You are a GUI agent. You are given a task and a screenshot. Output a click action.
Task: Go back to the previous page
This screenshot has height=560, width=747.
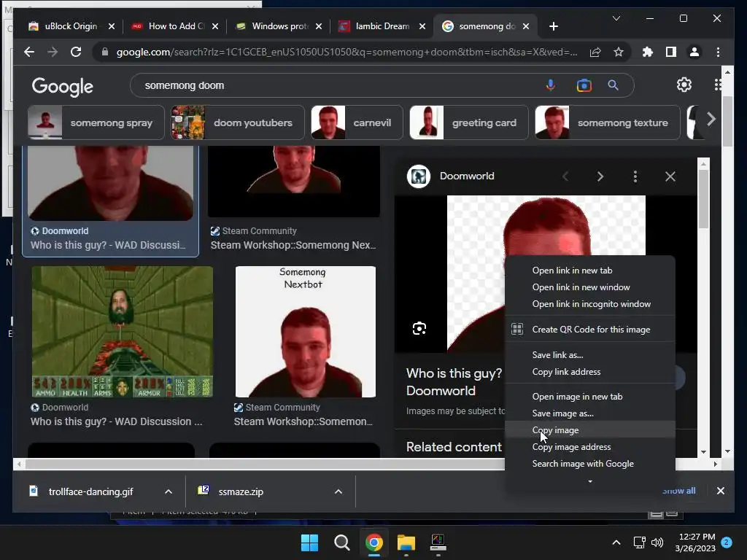(x=29, y=52)
